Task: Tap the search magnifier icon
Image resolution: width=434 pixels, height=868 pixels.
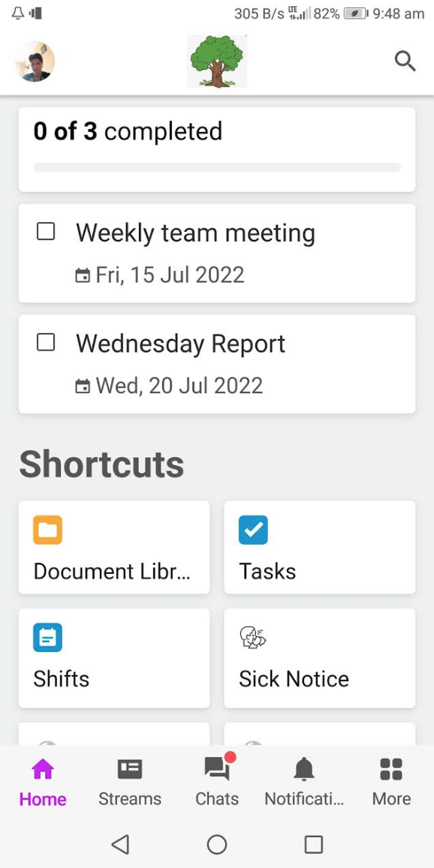Action: pyautogui.click(x=405, y=61)
